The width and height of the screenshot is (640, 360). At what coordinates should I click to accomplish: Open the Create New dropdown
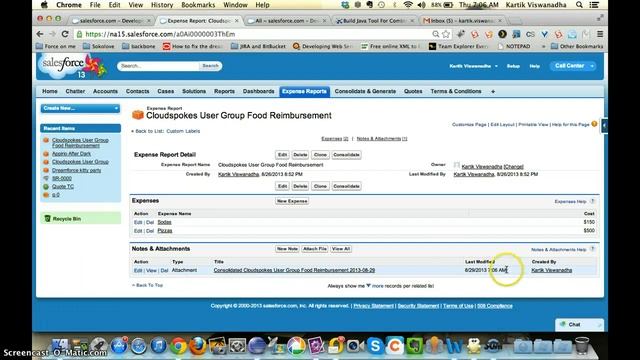[x=80, y=108]
